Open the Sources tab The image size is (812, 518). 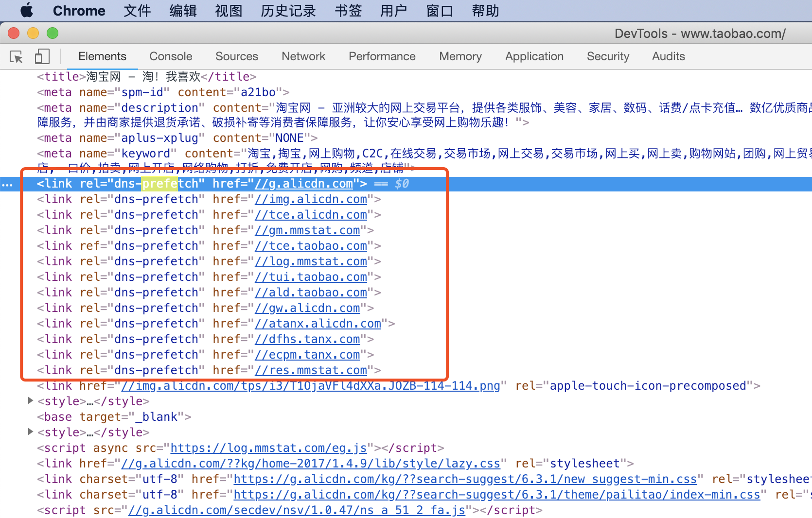(237, 56)
